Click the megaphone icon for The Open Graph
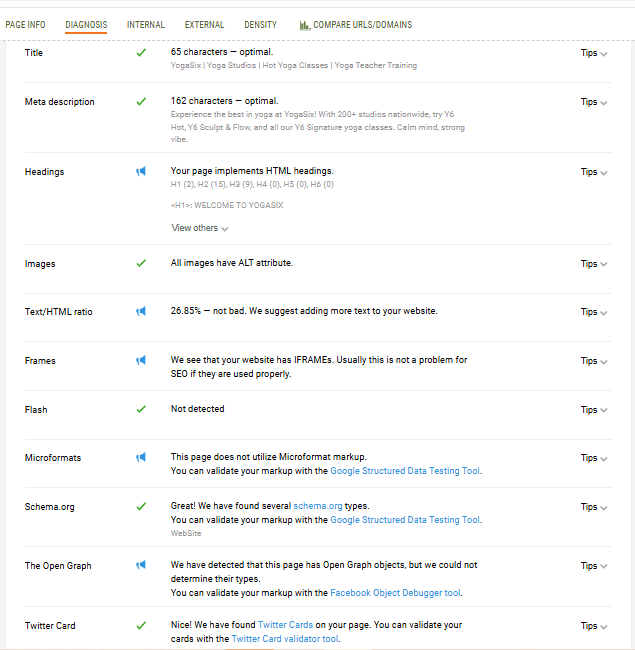 (141, 565)
